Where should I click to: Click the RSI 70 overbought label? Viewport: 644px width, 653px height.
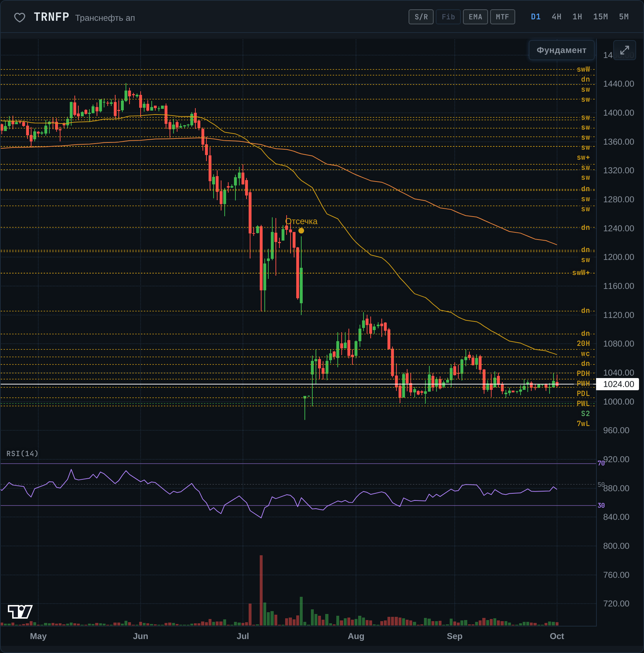click(x=601, y=463)
